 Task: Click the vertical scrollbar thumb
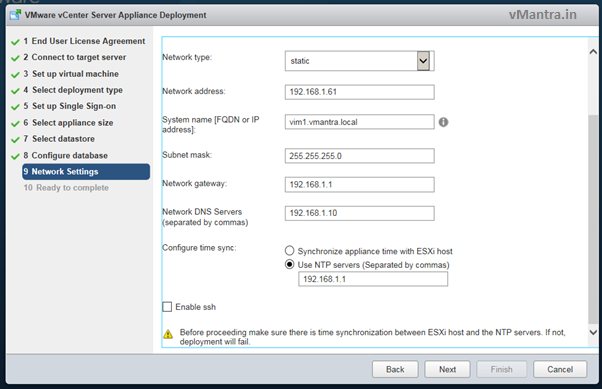pyautogui.click(x=593, y=219)
